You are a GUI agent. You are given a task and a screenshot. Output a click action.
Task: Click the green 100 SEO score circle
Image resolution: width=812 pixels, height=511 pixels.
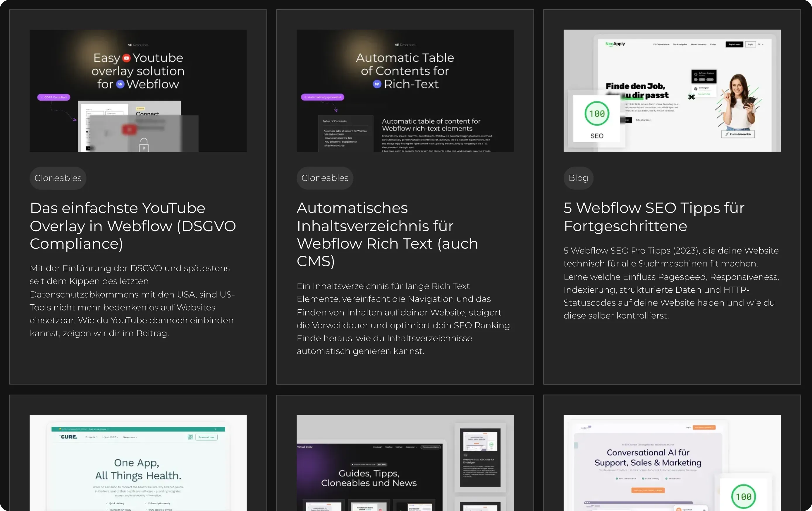coord(596,114)
